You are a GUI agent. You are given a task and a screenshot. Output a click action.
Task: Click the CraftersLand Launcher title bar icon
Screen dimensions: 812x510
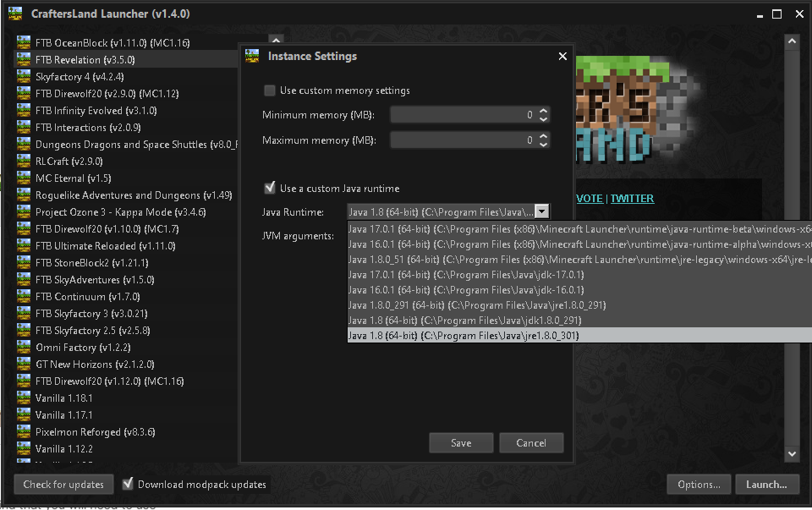click(14, 14)
